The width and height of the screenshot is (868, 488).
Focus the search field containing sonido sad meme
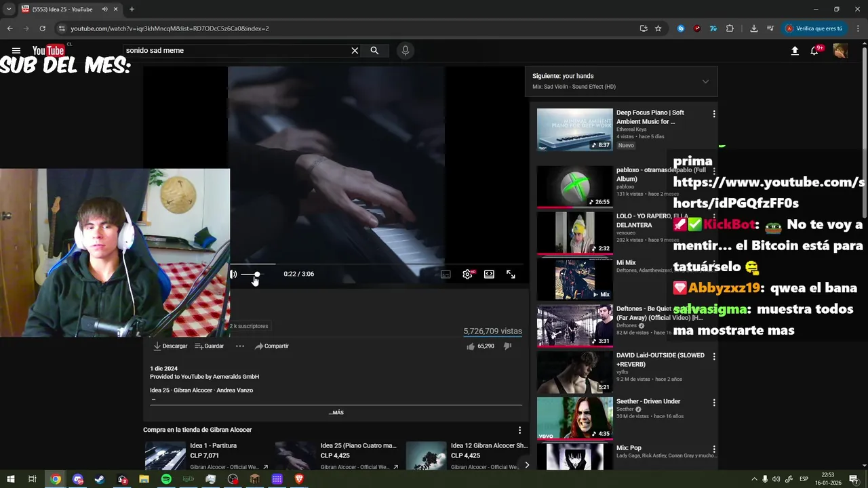click(x=235, y=50)
